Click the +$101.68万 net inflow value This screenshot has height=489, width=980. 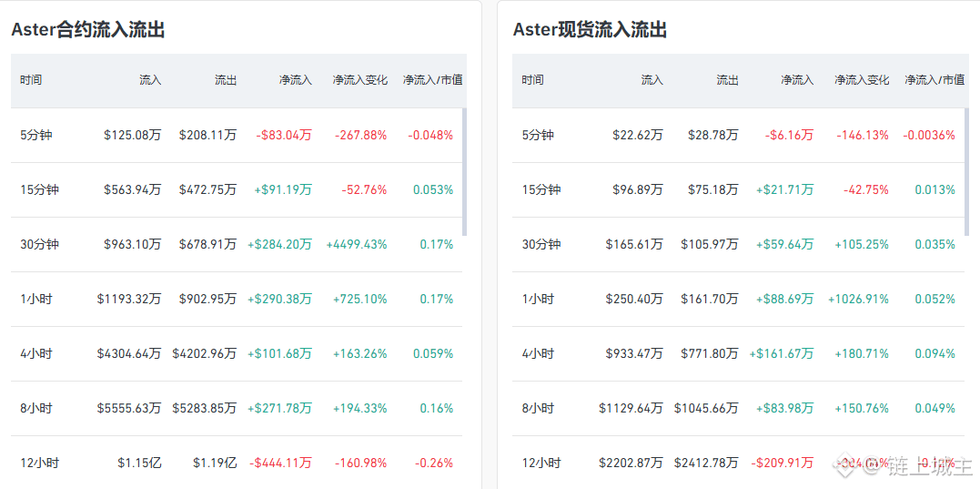tap(279, 354)
